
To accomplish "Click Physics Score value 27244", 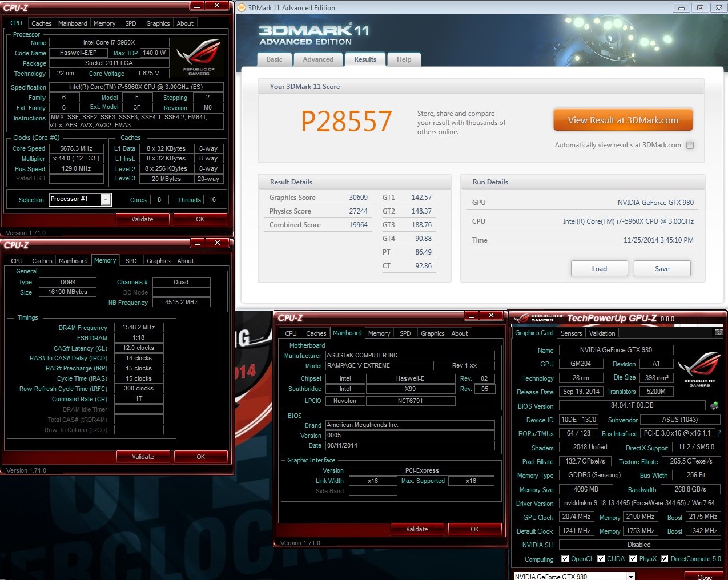I will [x=359, y=211].
